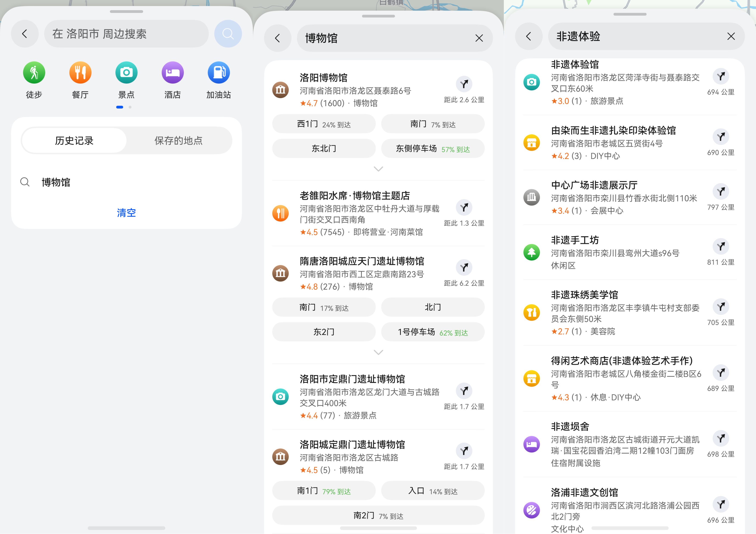Image resolution: width=756 pixels, height=534 pixels.
Task: Open the 洛阳市定鼎门遗址博物馆 result title
Action: (x=352, y=379)
